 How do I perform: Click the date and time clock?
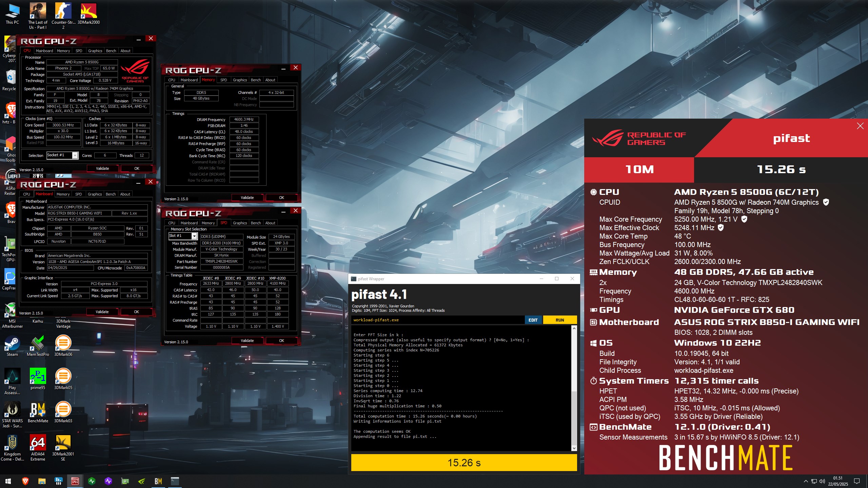tap(838, 481)
